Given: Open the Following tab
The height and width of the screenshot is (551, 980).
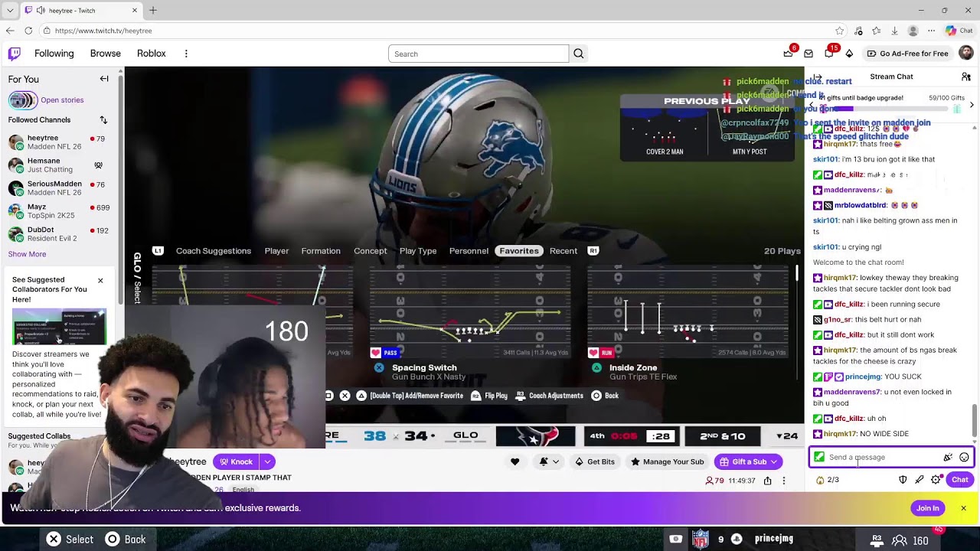Looking at the screenshot, I should coord(54,54).
